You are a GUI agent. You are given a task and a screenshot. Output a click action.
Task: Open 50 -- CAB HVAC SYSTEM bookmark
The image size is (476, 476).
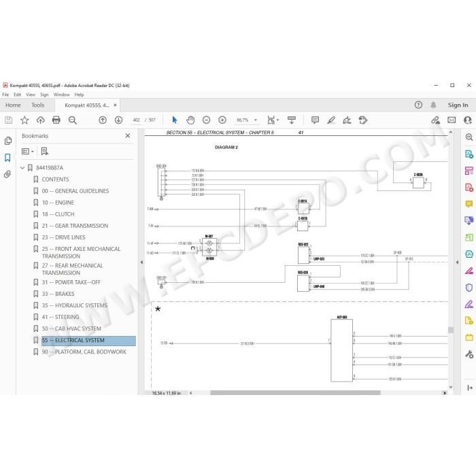point(71,328)
